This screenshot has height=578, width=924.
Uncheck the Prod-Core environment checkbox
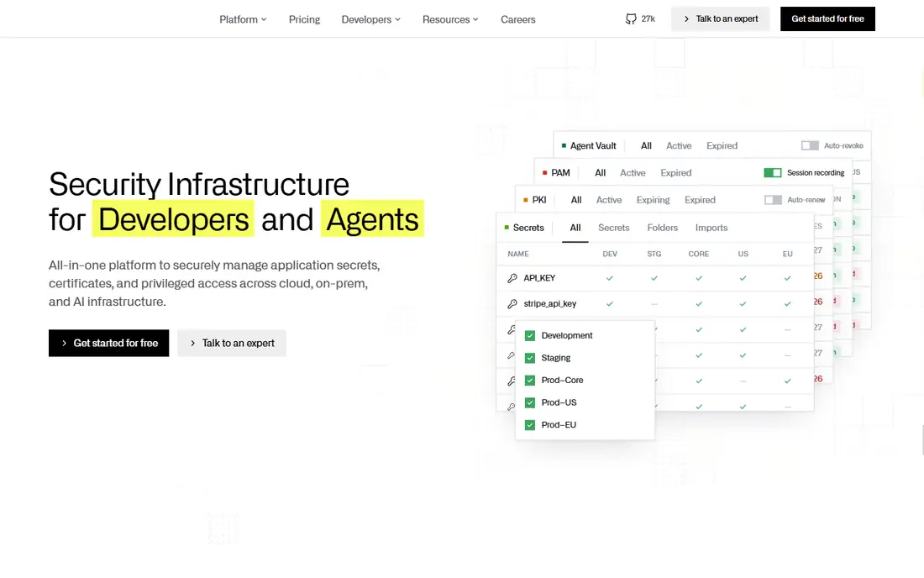coord(530,381)
